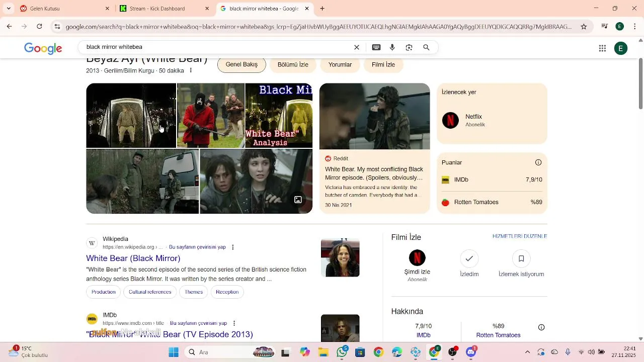Open the Google account avatar on the page
Image resolution: width=644 pixels, height=362 pixels.
(620, 48)
